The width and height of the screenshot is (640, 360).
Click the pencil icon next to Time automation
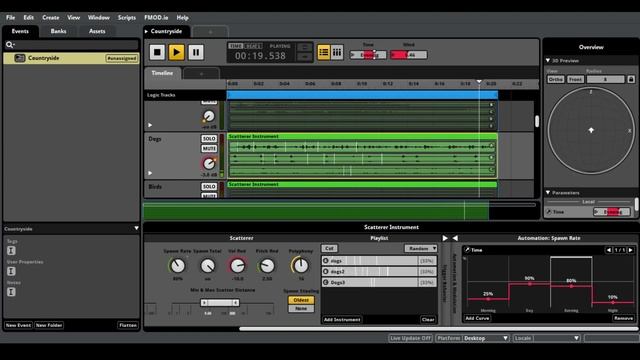tap(467, 250)
